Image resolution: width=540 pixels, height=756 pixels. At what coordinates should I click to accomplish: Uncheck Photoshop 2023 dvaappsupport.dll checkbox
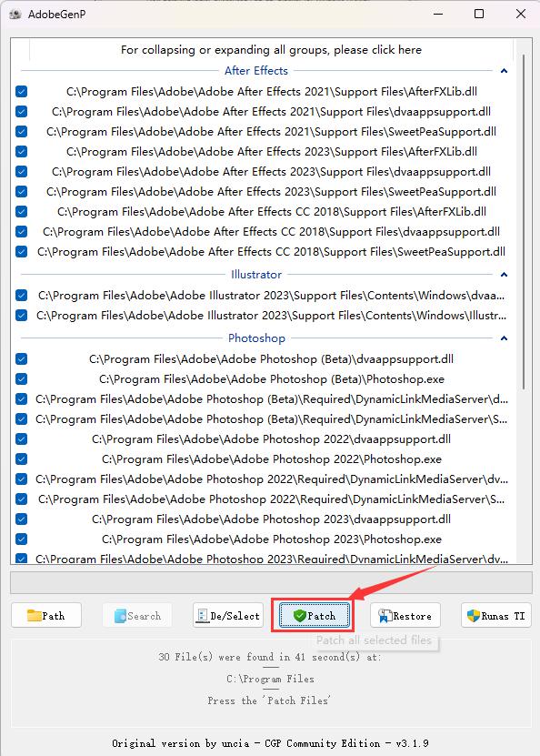point(21,519)
